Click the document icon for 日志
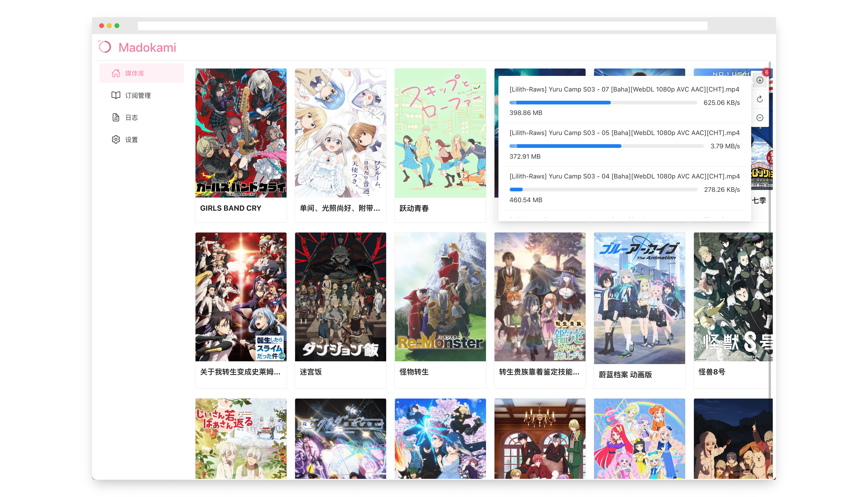The height and width of the screenshot is (497, 868). (x=116, y=118)
